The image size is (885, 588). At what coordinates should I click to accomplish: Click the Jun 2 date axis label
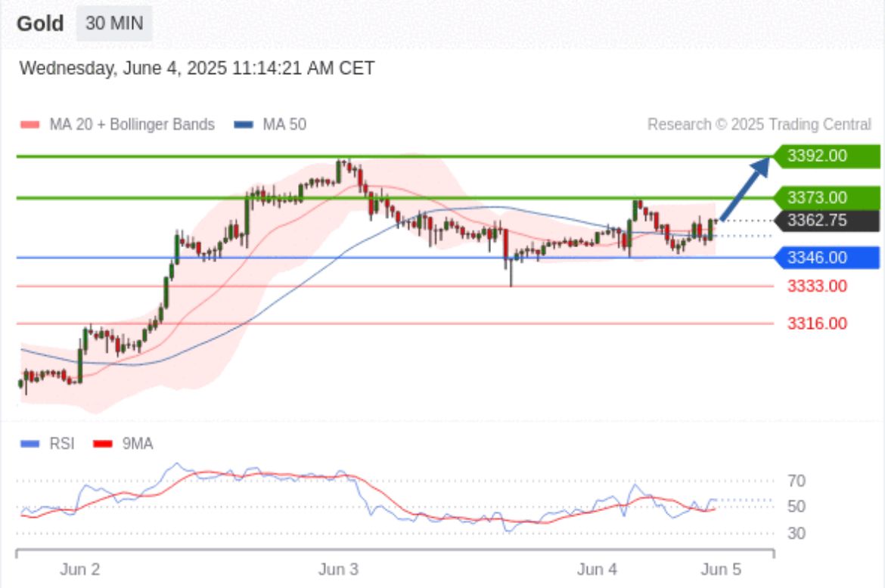pos(79,569)
